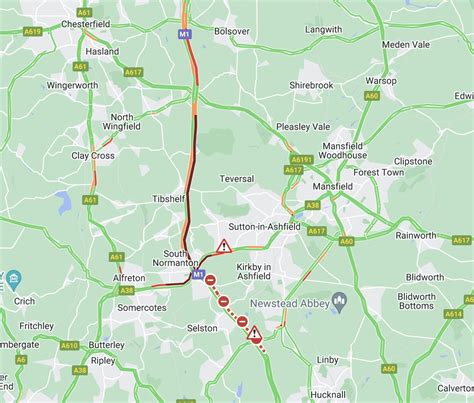
Task: Select the Chesterfield town label
Action: click(x=86, y=24)
